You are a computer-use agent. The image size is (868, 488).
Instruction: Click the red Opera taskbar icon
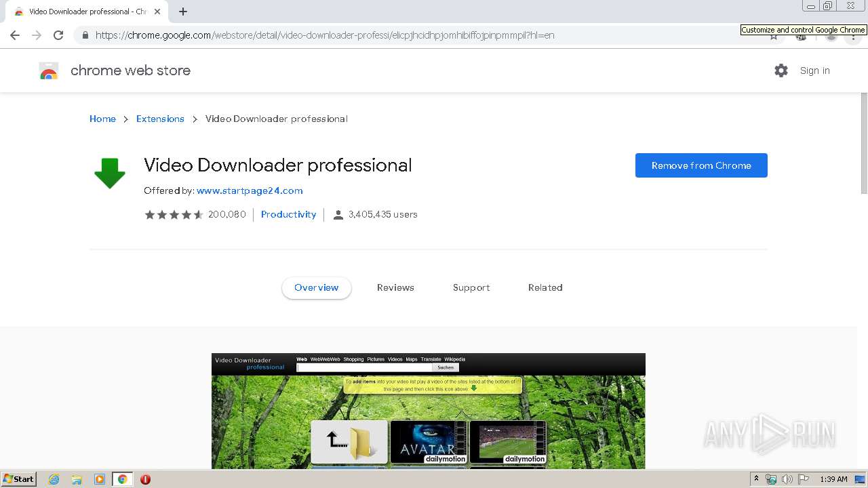click(145, 479)
